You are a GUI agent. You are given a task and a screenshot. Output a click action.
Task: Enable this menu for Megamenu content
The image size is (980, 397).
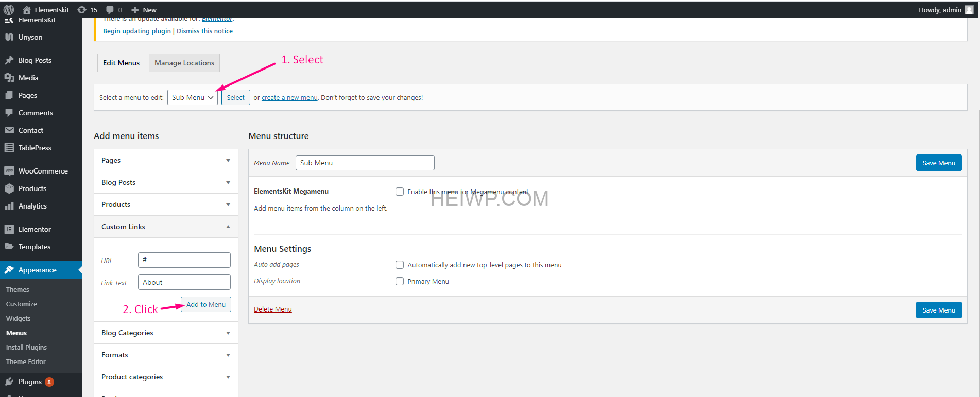(x=400, y=192)
